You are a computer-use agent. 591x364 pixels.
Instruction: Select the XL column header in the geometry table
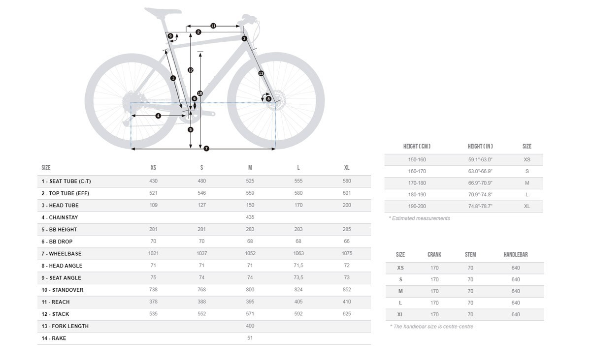click(x=347, y=168)
